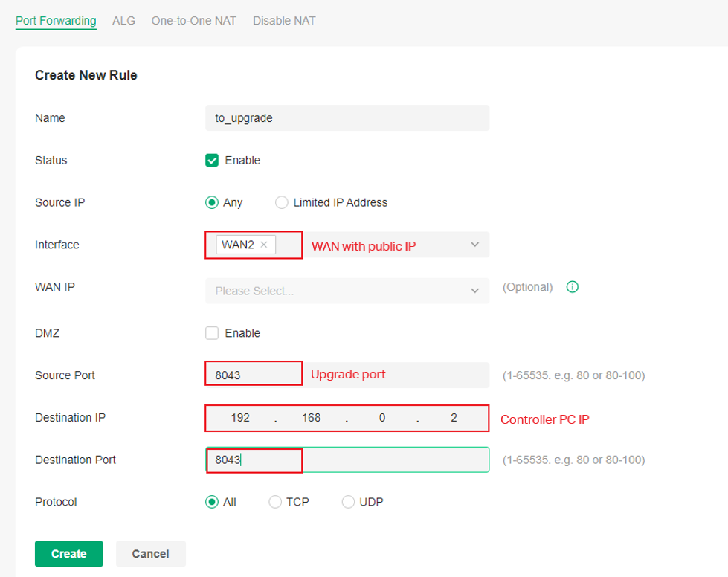Click the Cancel button
The width and height of the screenshot is (728, 577).
coord(150,553)
